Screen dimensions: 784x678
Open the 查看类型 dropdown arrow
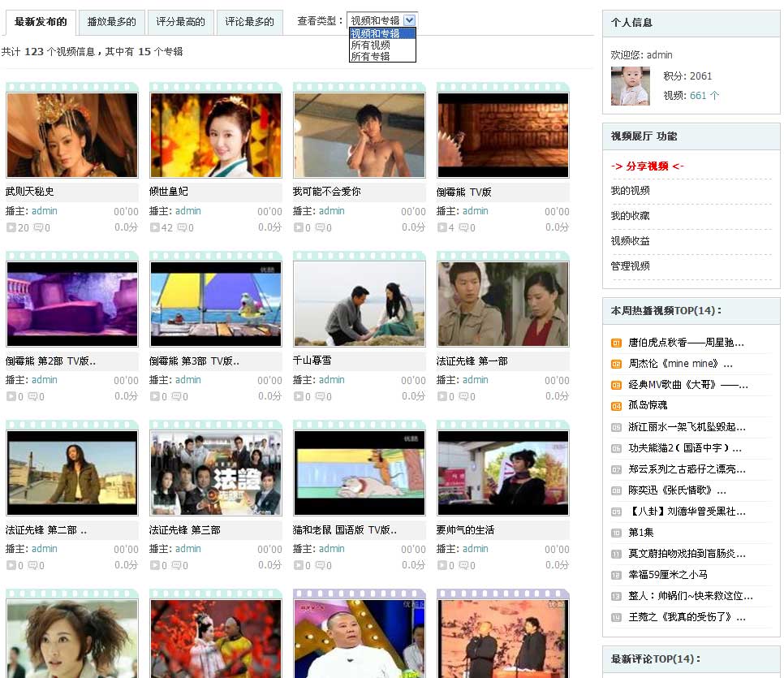(409, 20)
